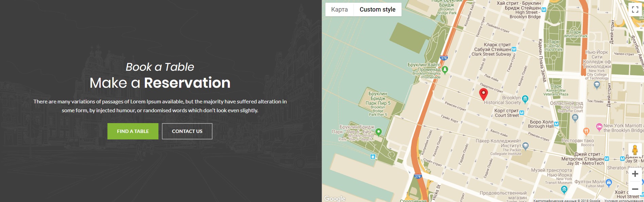The height and width of the screenshot is (202, 644).
Task: Click Brooklyn Historical Society museum icon
Action: click(525, 99)
